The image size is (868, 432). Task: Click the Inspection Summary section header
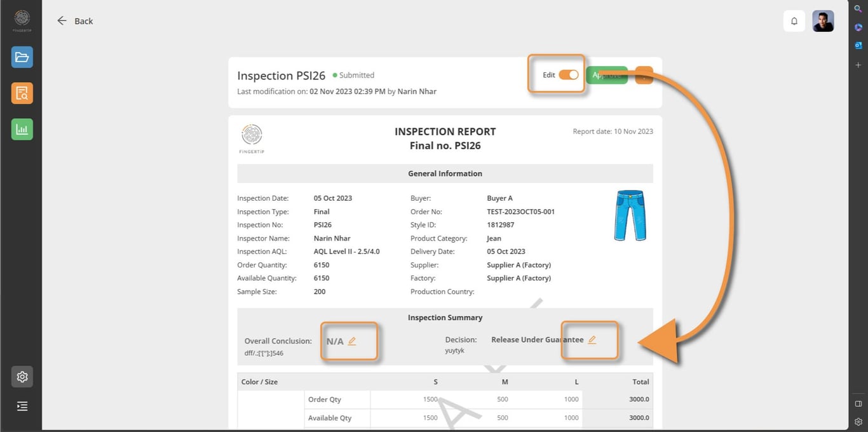[445, 318]
